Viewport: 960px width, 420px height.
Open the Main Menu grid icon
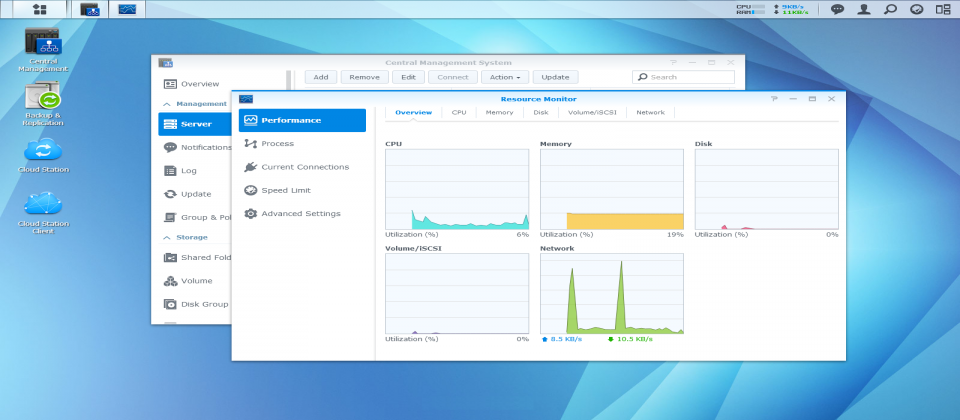[40, 9]
